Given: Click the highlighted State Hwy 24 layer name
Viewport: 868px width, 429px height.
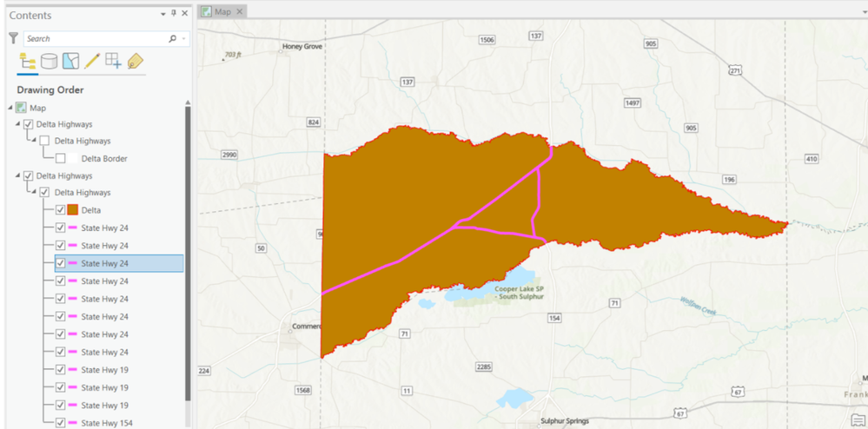Looking at the screenshot, I should click(104, 263).
